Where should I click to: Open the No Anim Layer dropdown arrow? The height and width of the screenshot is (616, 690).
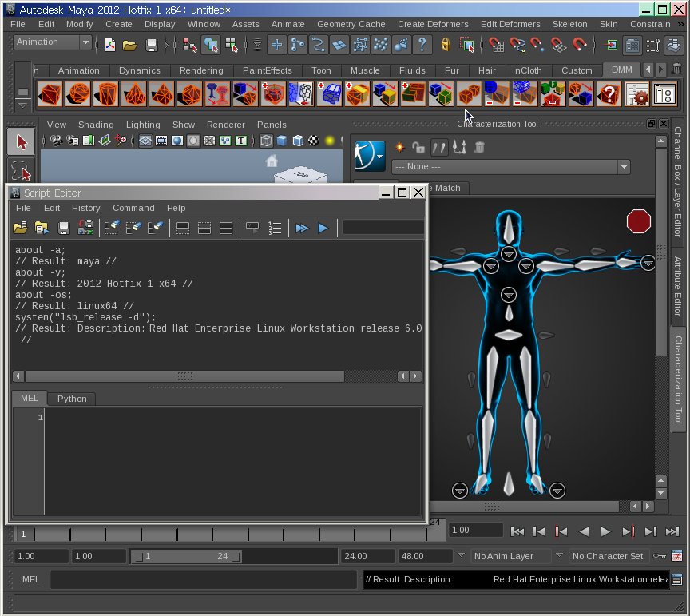pyautogui.click(x=461, y=555)
